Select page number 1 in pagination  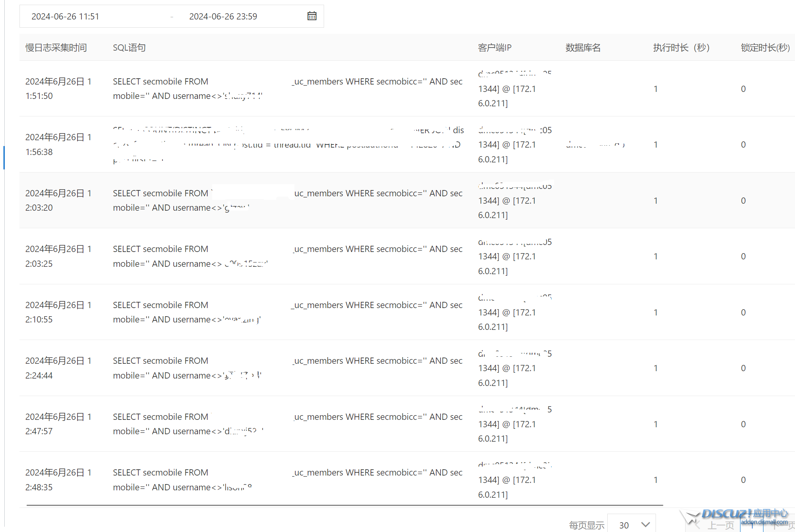tap(752, 525)
